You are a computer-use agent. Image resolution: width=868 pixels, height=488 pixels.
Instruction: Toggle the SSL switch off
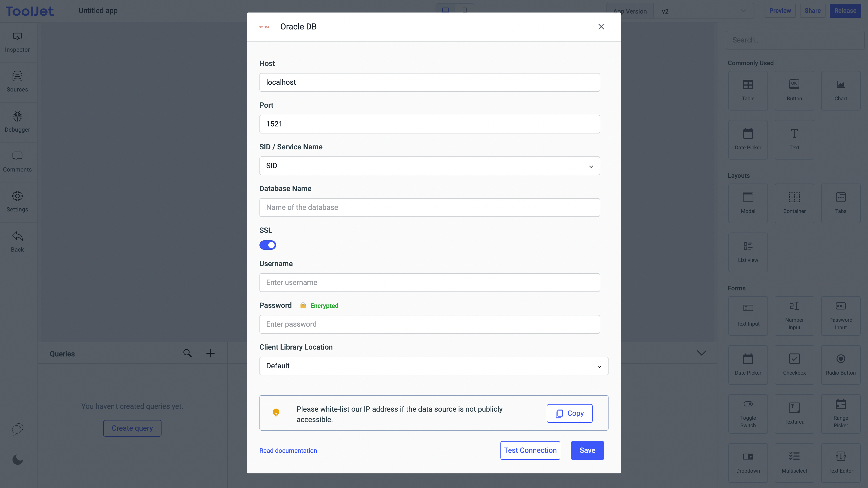click(268, 245)
